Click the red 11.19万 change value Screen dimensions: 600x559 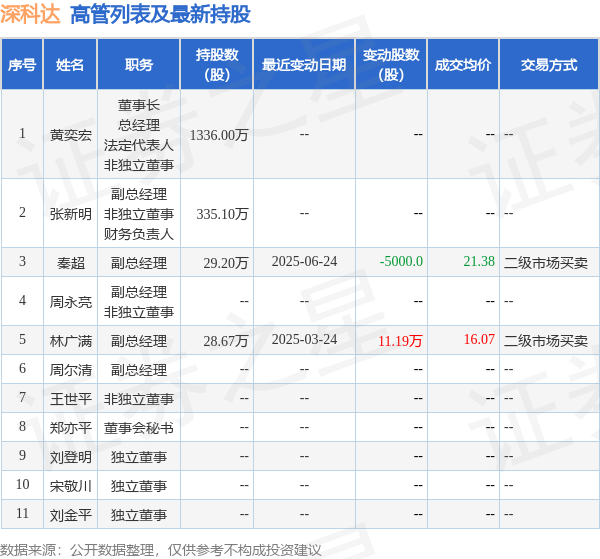coord(400,341)
